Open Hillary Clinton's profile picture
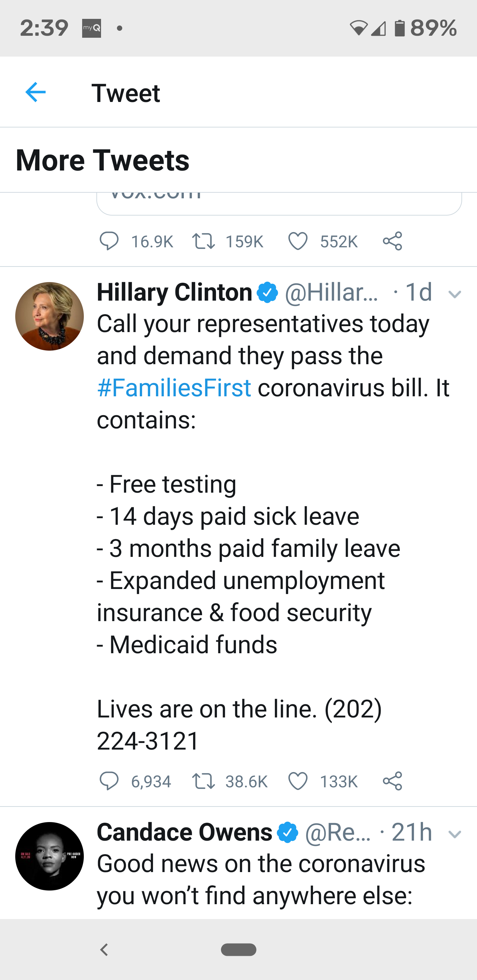 49,316
